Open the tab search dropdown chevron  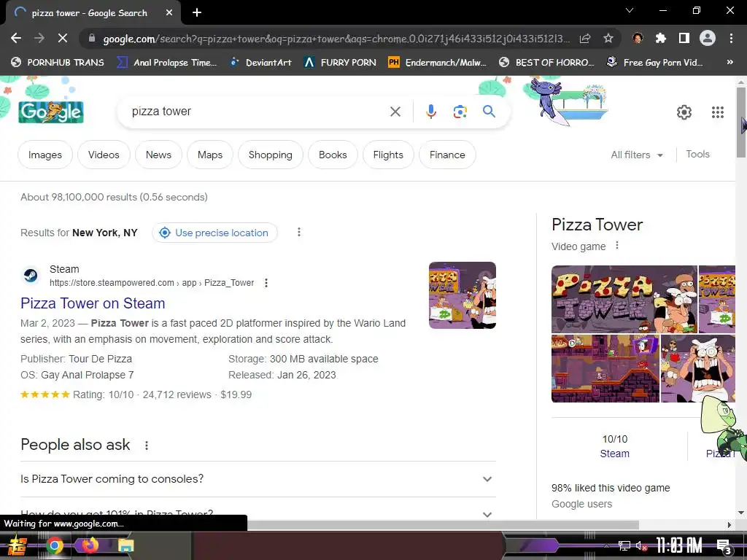click(630, 10)
